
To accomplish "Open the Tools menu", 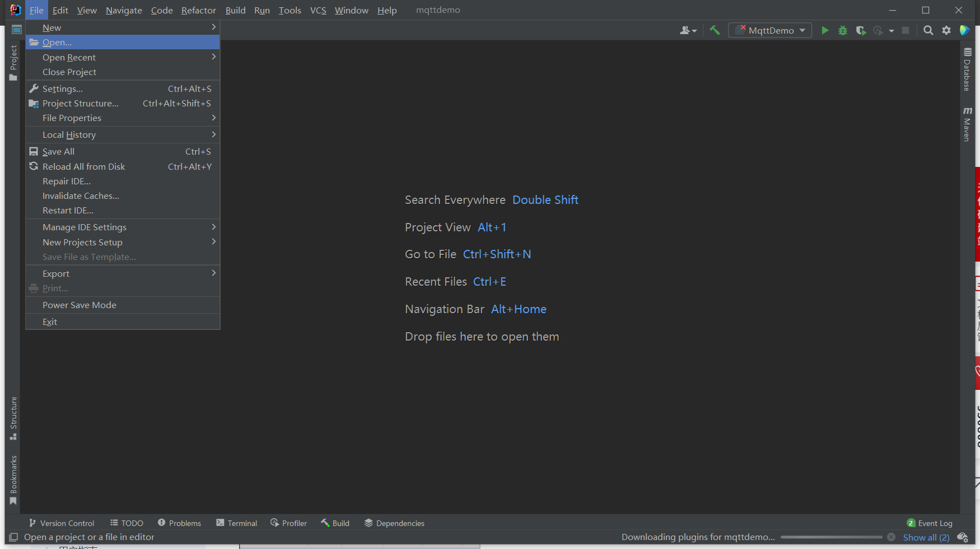I will tap(290, 10).
